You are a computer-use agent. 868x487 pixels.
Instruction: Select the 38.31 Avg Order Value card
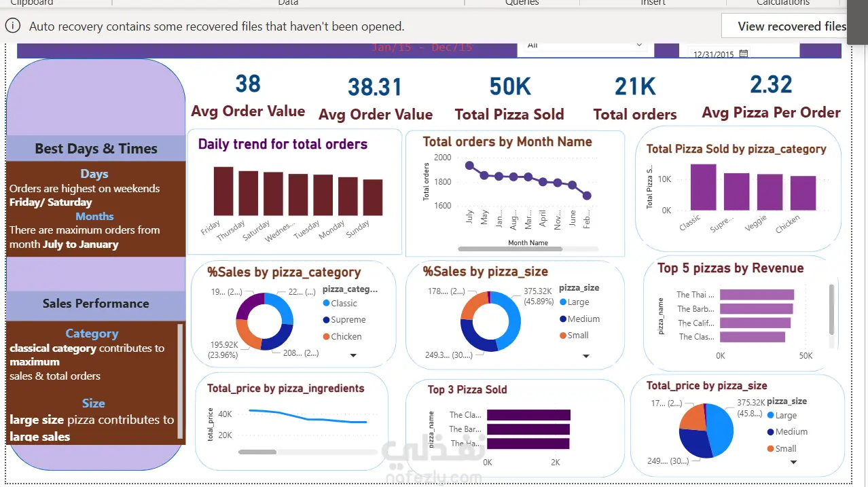click(x=376, y=99)
